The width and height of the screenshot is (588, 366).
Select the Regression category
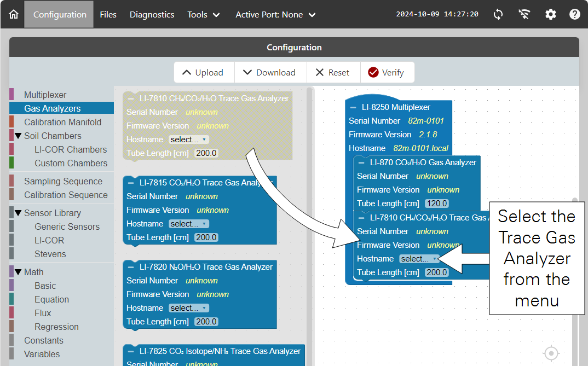click(x=56, y=327)
